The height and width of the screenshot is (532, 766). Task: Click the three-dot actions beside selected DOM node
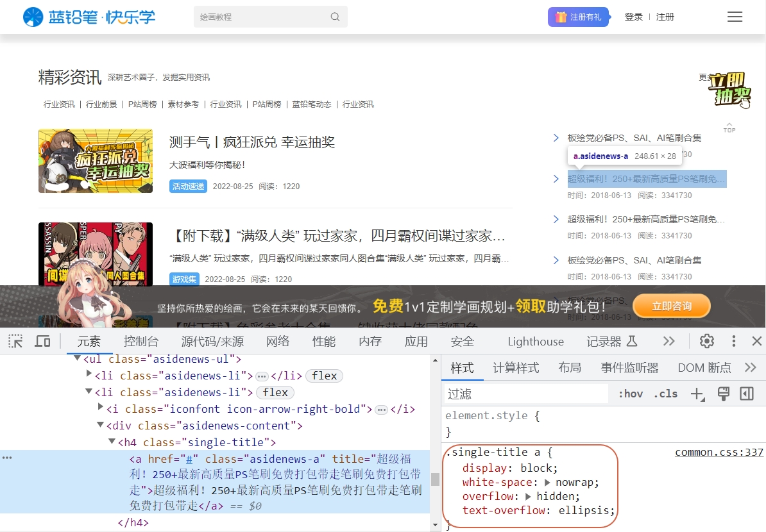[x=7, y=458]
